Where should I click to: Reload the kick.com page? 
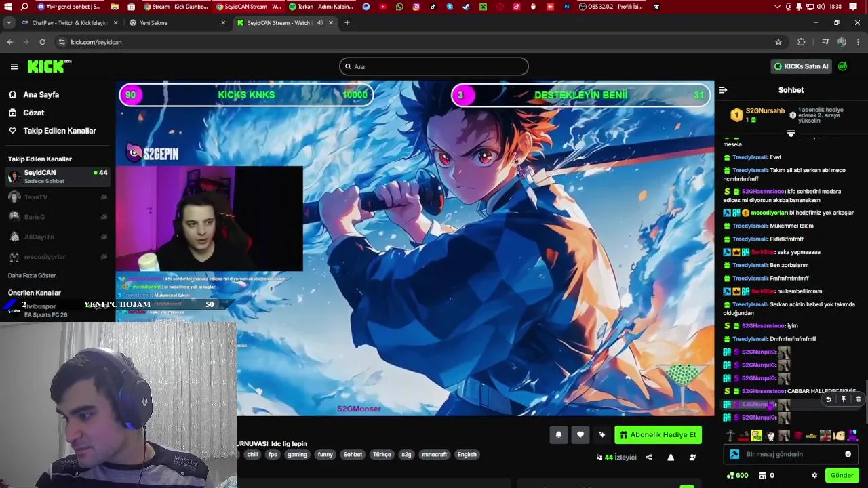pyautogui.click(x=42, y=42)
